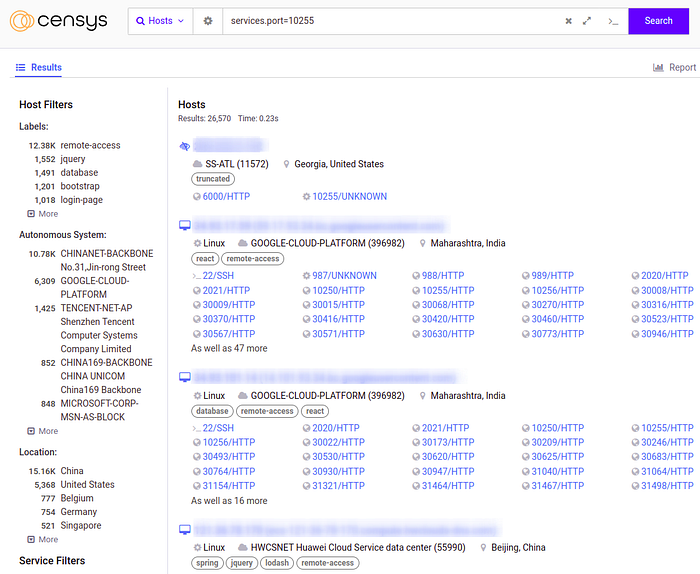Click HWCSNET Huawei Cloud Service text
The image size is (700, 574).
[358, 548]
